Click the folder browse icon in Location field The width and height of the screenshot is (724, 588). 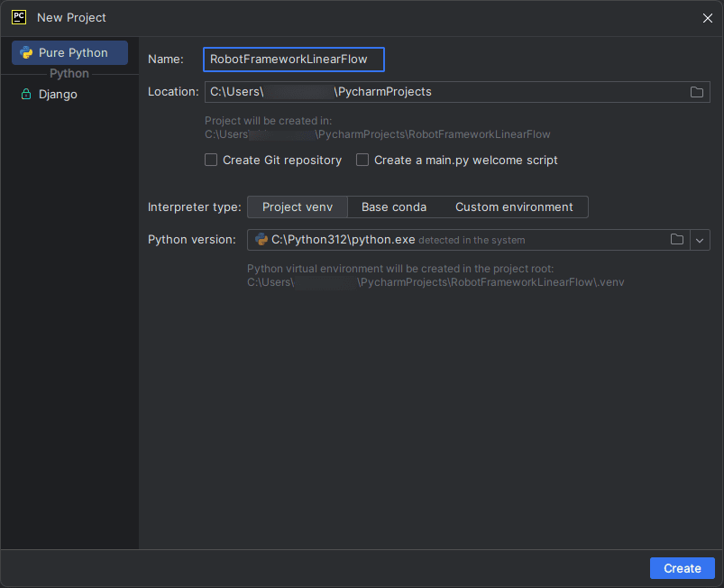pyautogui.click(x=696, y=92)
